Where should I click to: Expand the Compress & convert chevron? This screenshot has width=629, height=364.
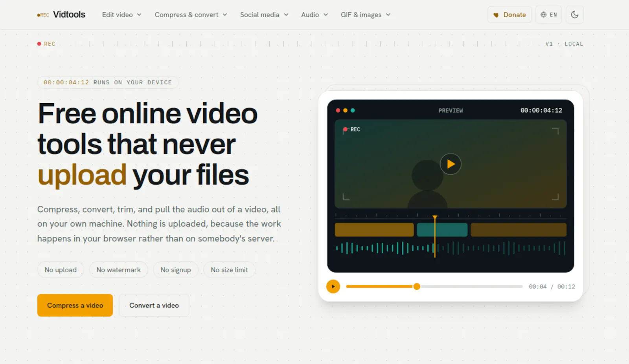coord(225,15)
